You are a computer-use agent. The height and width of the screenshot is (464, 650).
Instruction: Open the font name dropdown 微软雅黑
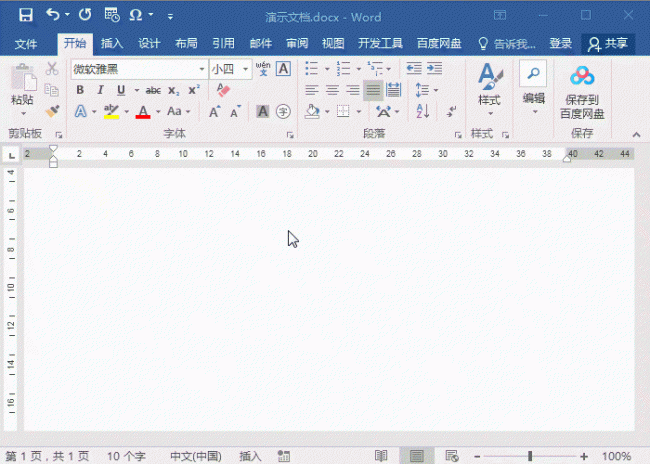[202, 69]
